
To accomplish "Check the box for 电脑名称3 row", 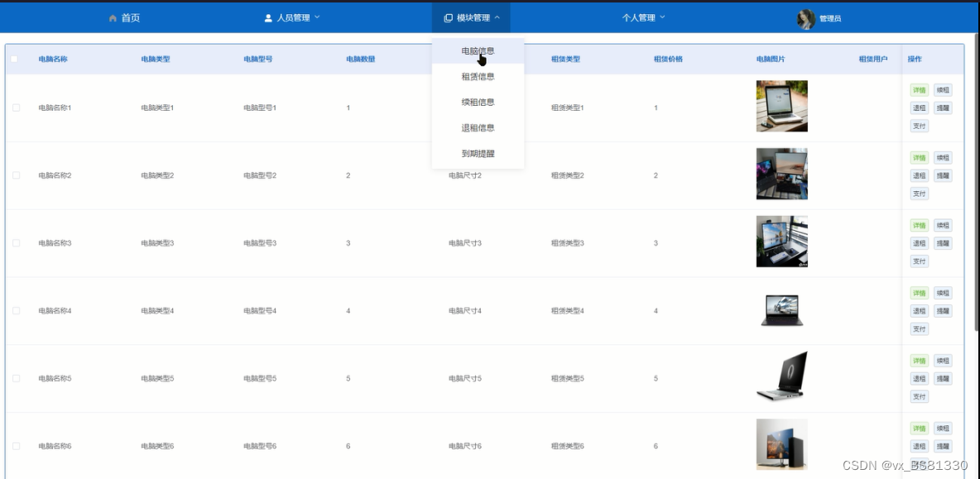I will [x=17, y=243].
